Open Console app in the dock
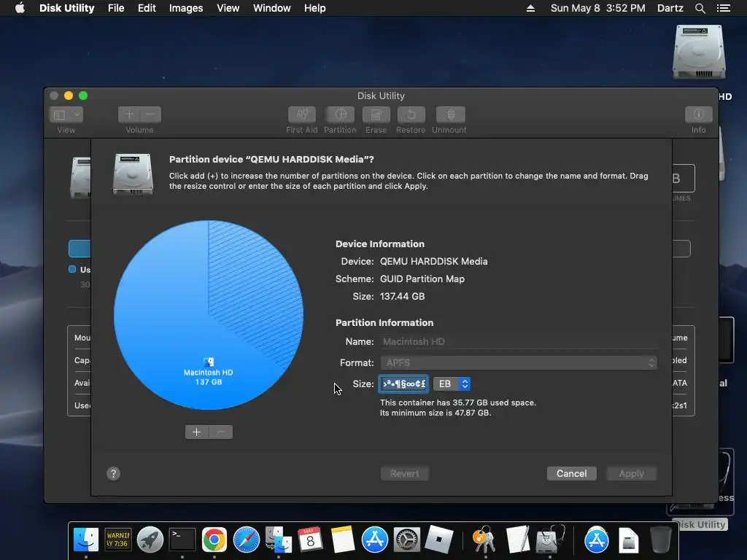 (117, 540)
